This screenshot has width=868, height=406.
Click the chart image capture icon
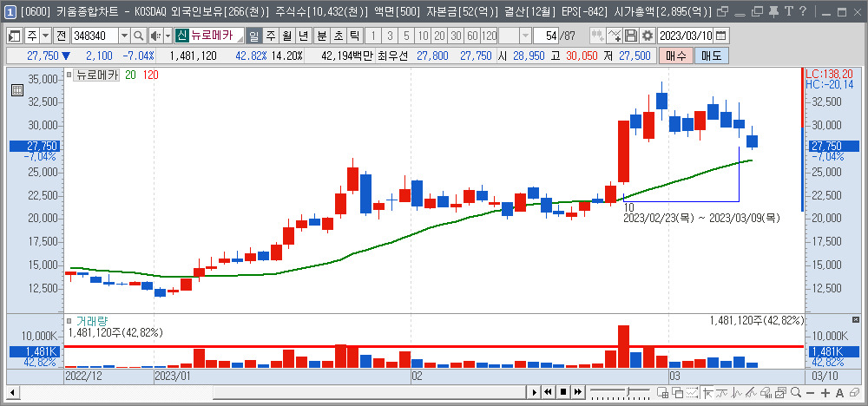[x=780, y=392]
